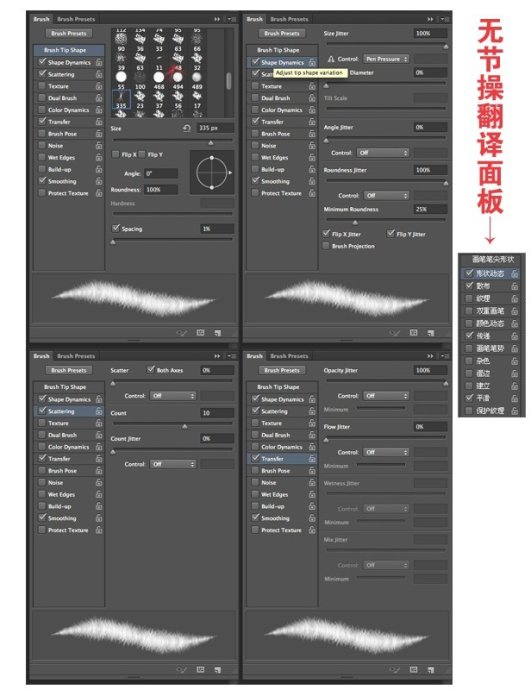Screen dimensions: 531x690
Task: Select the 335 brush tip thumbnail
Action: click(121, 99)
